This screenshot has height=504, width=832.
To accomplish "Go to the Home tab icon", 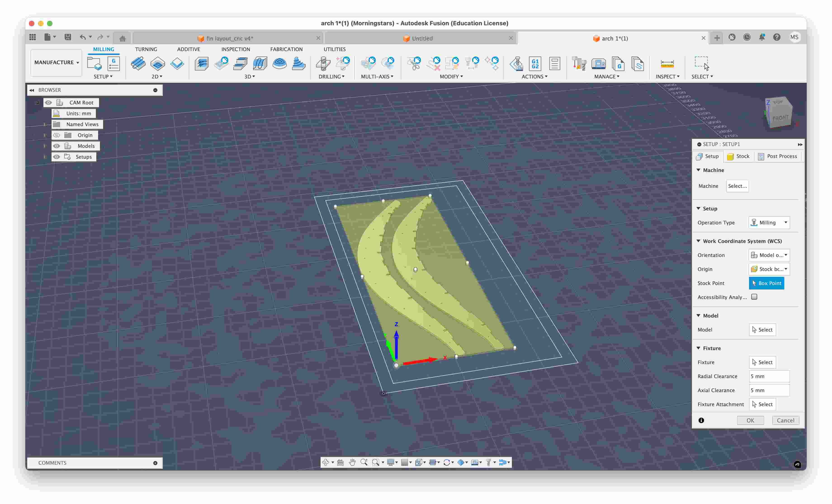I will [122, 38].
